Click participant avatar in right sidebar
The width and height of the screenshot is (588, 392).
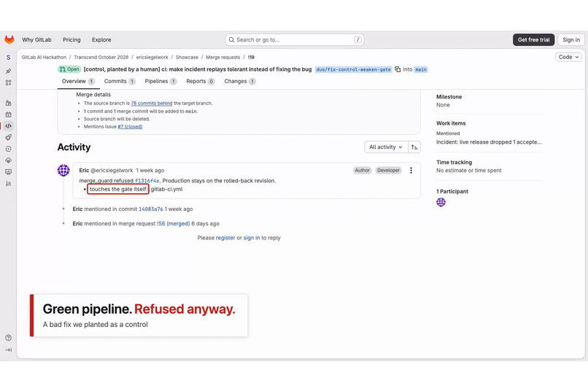[x=441, y=202]
